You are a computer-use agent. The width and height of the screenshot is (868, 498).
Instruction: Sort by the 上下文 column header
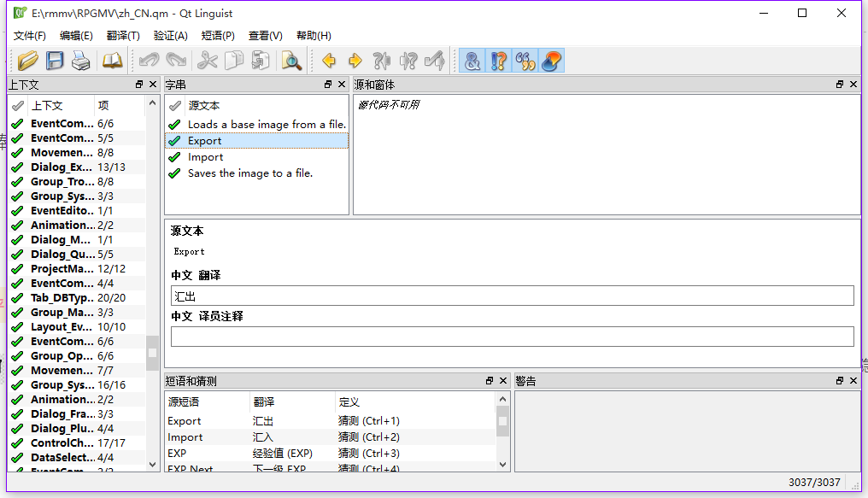61,105
